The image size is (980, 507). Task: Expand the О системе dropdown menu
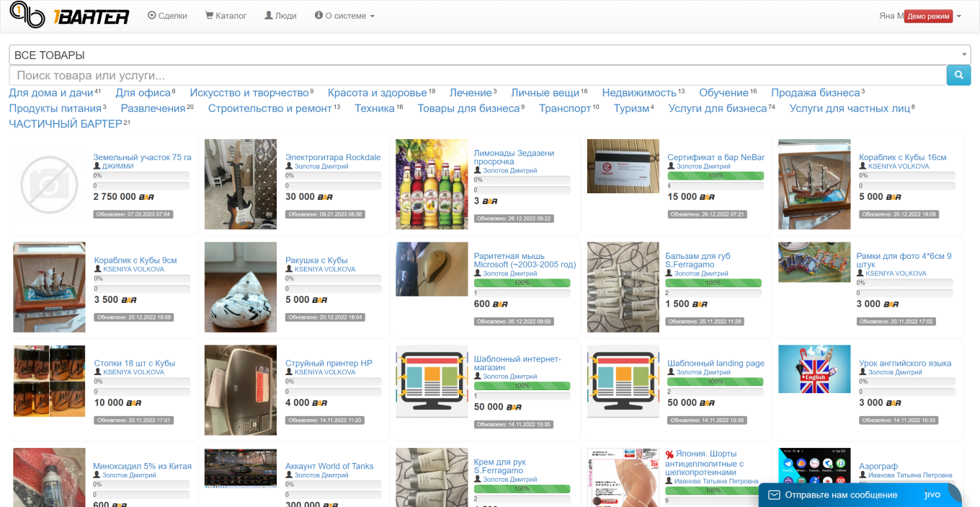coord(344,16)
